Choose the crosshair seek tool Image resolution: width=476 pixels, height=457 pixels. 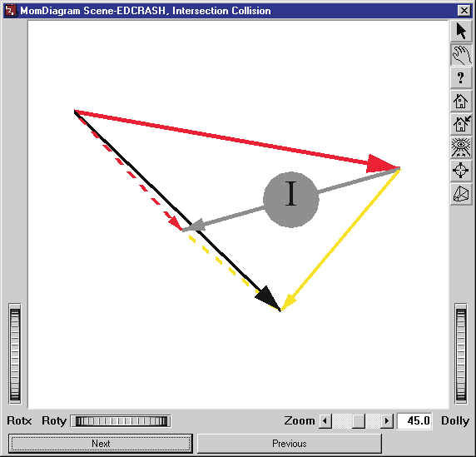pos(461,171)
